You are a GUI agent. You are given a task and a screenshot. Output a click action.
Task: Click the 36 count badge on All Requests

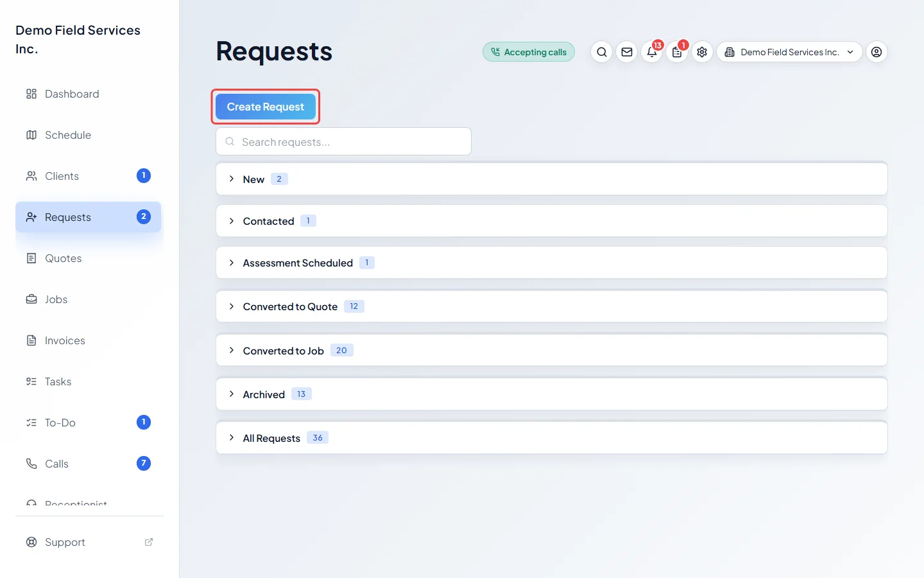coord(318,438)
